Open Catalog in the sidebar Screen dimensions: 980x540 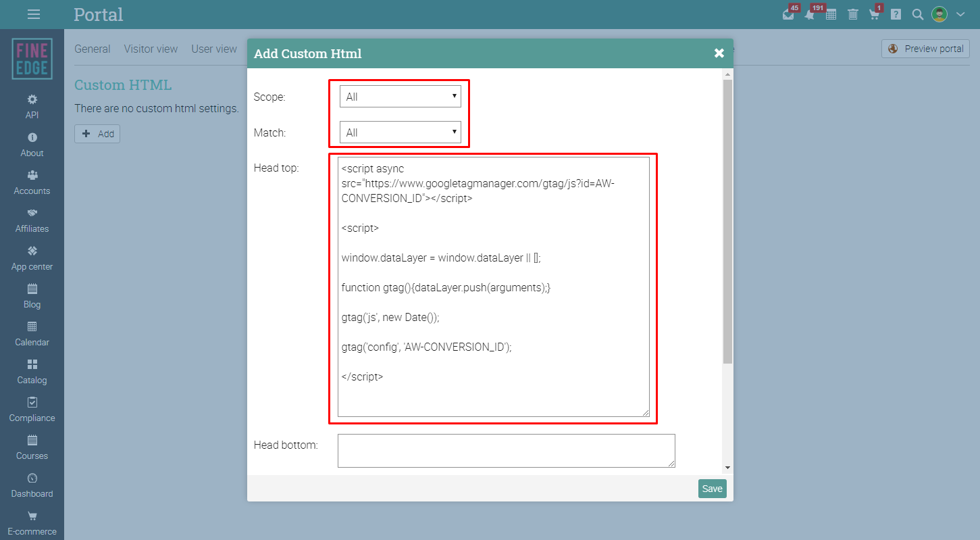coord(32,372)
